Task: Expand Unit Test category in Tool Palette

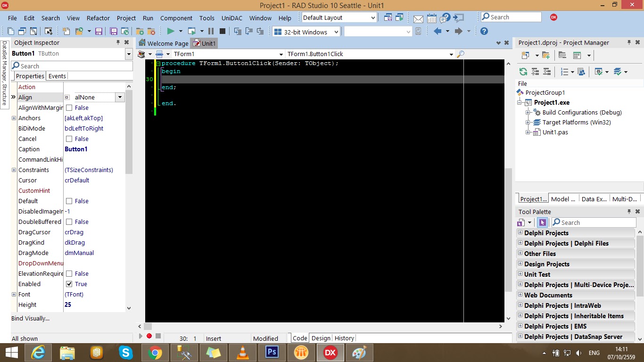Action: tap(520, 274)
